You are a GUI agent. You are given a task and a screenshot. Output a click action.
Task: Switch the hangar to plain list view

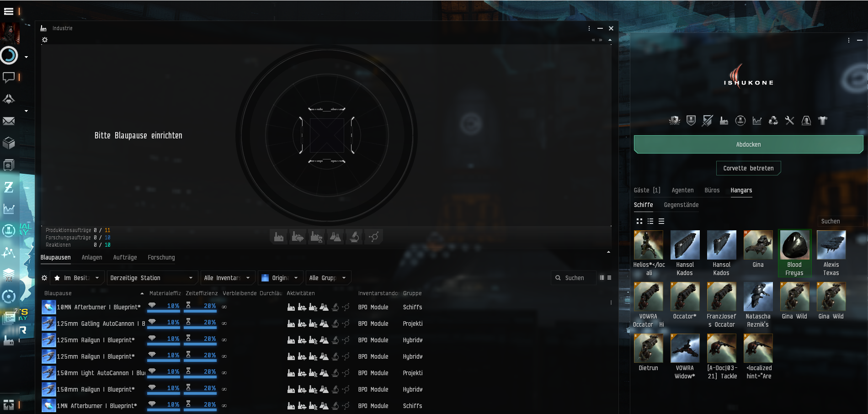661,221
